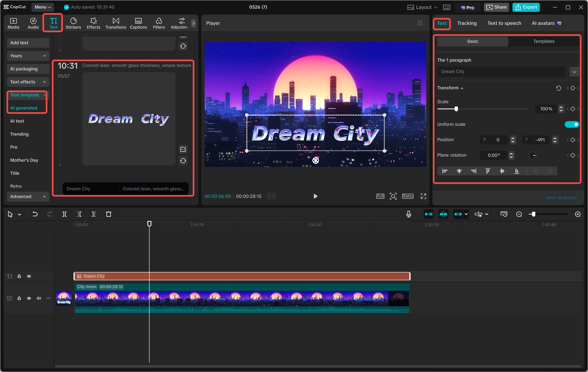Open the Advanced category dropdown

pyautogui.click(x=28, y=196)
